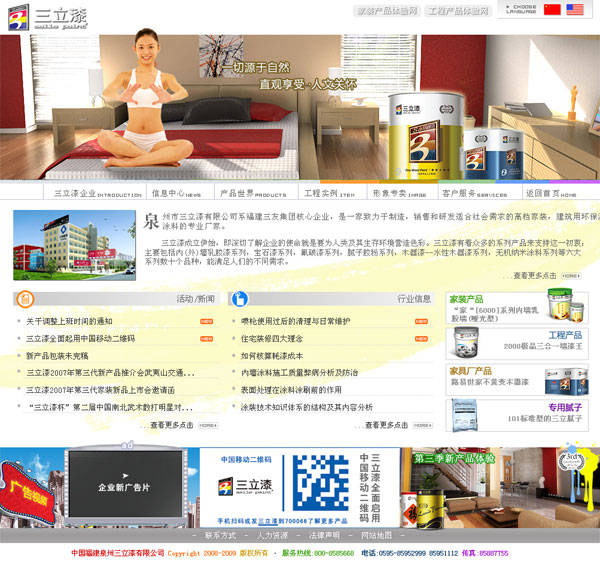The width and height of the screenshot is (600, 561).
Task: Open article 表面处理在涂料涂刷前的作用
Action: [x=291, y=390]
